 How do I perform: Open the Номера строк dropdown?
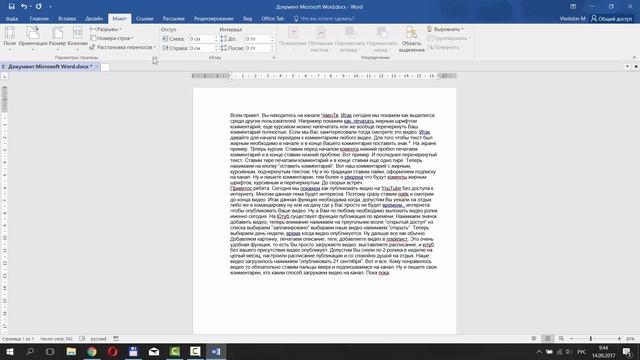click(112, 38)
